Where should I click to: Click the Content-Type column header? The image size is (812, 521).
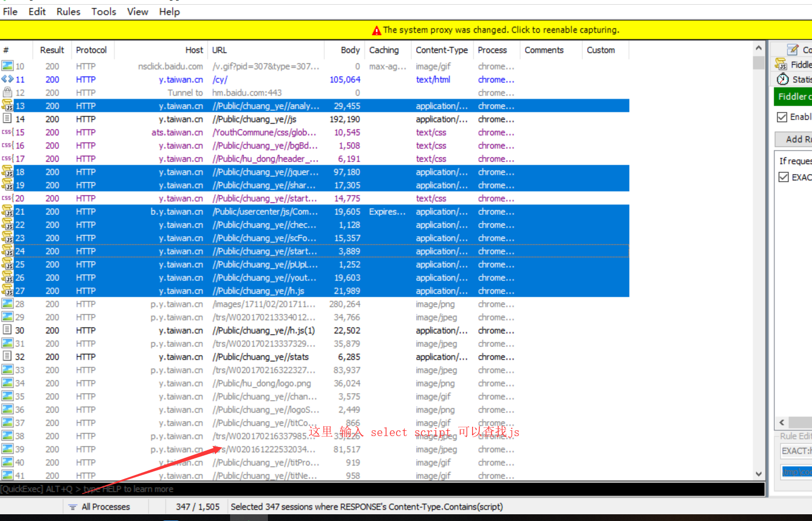coord(441,50)
